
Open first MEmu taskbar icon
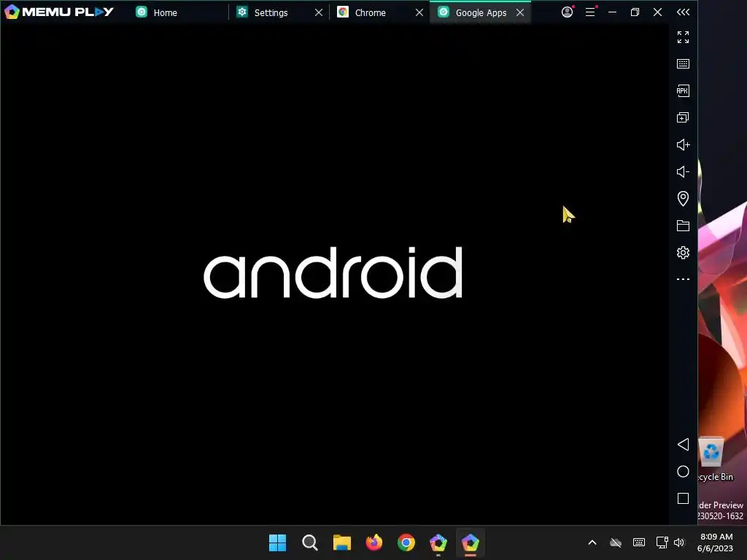pyautogui.click(x=438, y=542)
